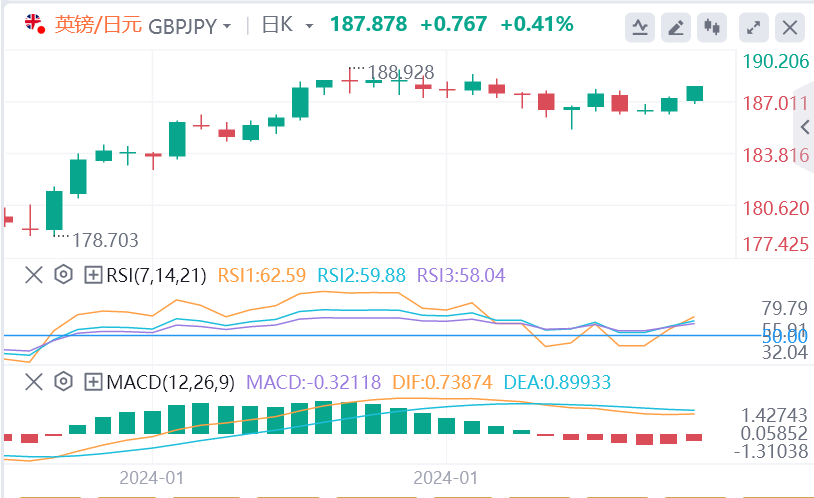Expand the right-side collapse chevron

point(806,127)
